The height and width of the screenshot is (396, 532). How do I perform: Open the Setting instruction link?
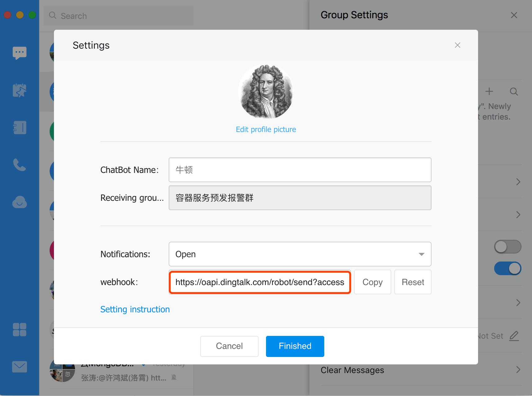click(135, 309)
